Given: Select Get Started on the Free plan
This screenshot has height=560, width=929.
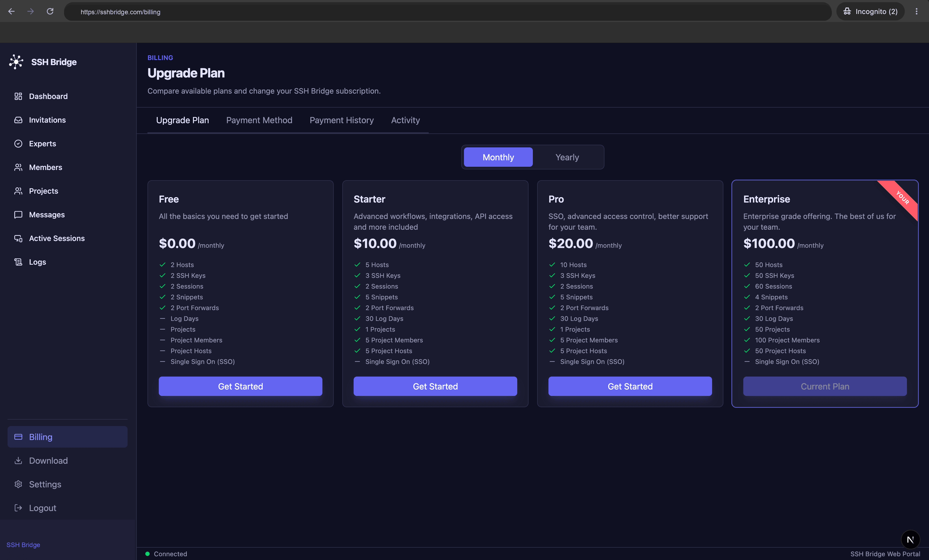Looking at the screenshot, I should [x=241, y=386].
